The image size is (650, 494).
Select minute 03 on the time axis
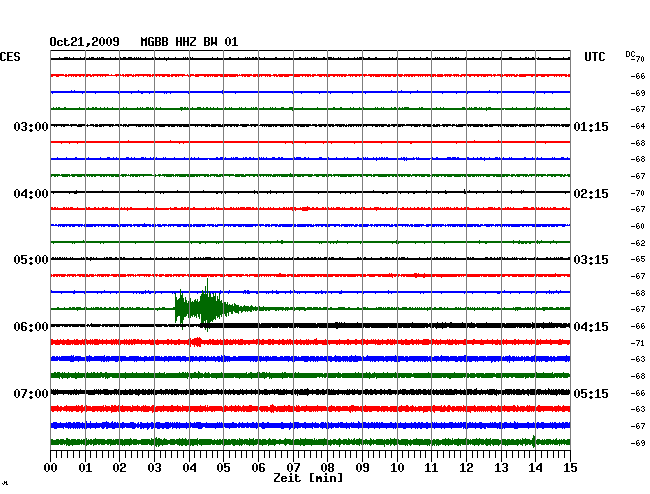click(x=154, y=467)
